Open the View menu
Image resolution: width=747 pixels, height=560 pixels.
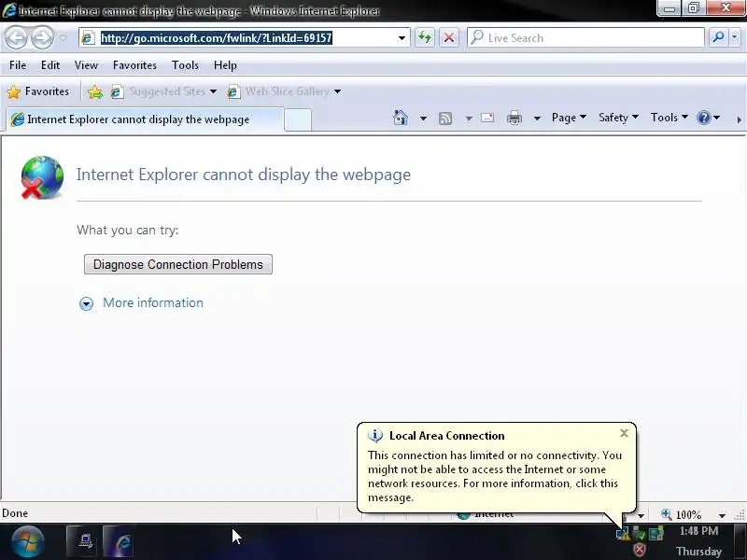86,65
